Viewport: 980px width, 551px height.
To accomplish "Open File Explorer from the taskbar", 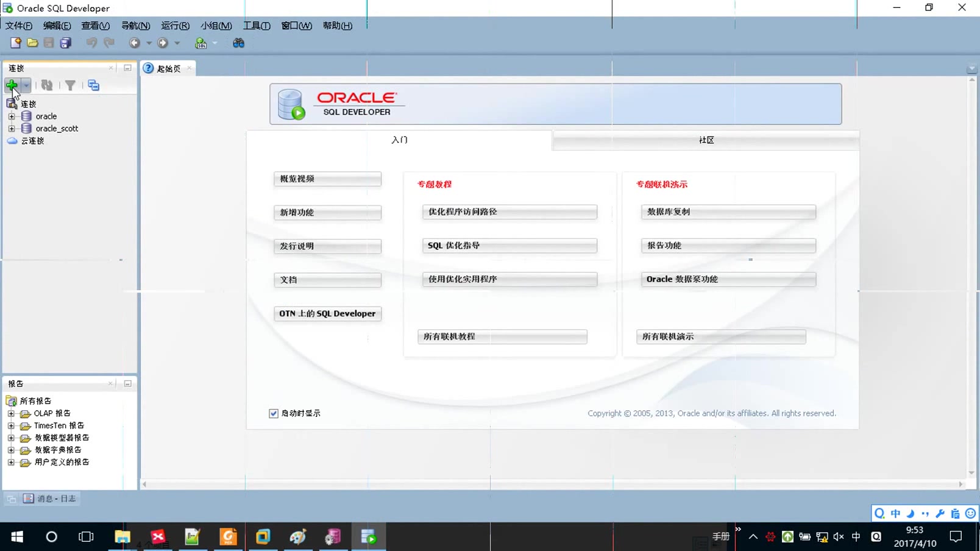I will [x=122, y=536].
